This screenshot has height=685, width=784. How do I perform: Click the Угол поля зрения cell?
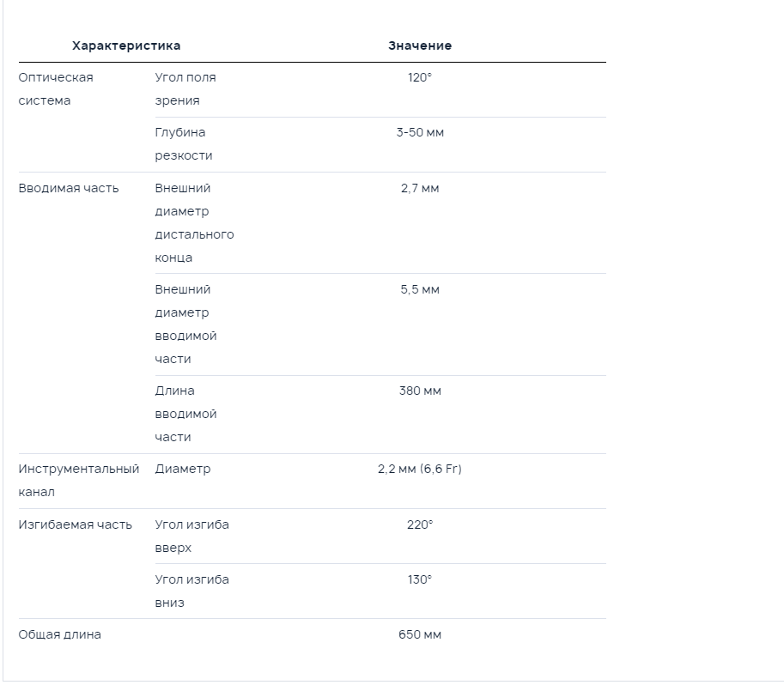tap(185, 89)
